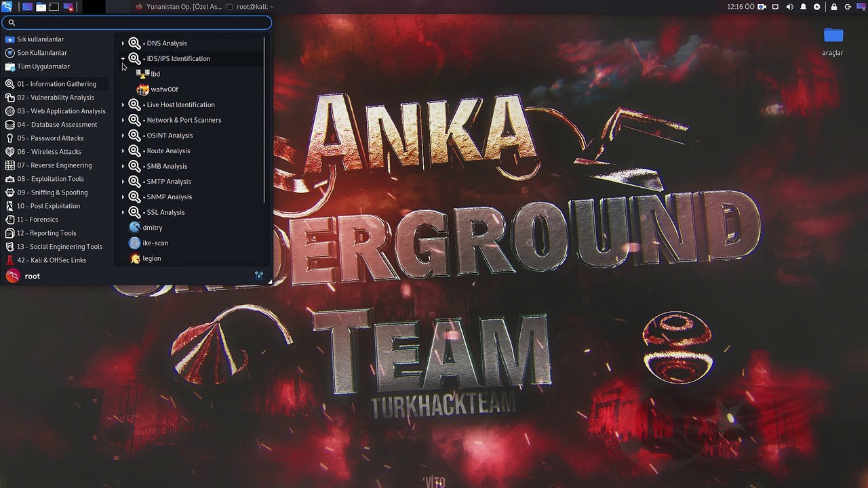Click the OSINT Analysis label
868x488 pixels.
pyautogui.click(x=168, y=136)
